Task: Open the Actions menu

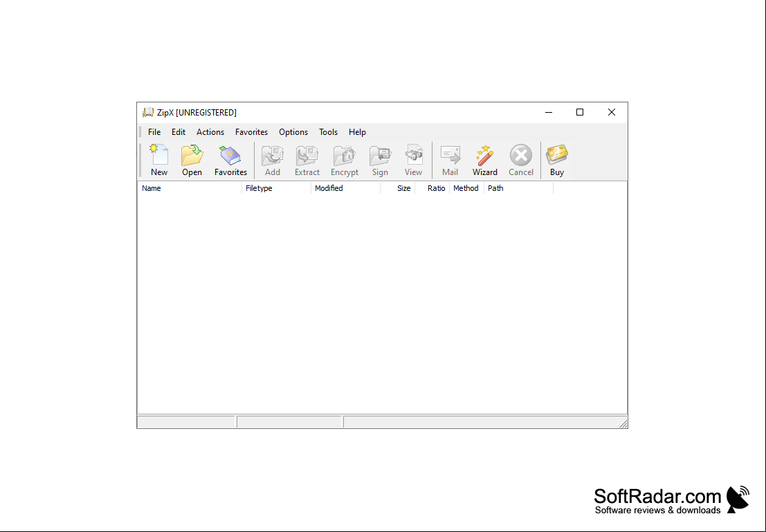Action: [210, 132]
